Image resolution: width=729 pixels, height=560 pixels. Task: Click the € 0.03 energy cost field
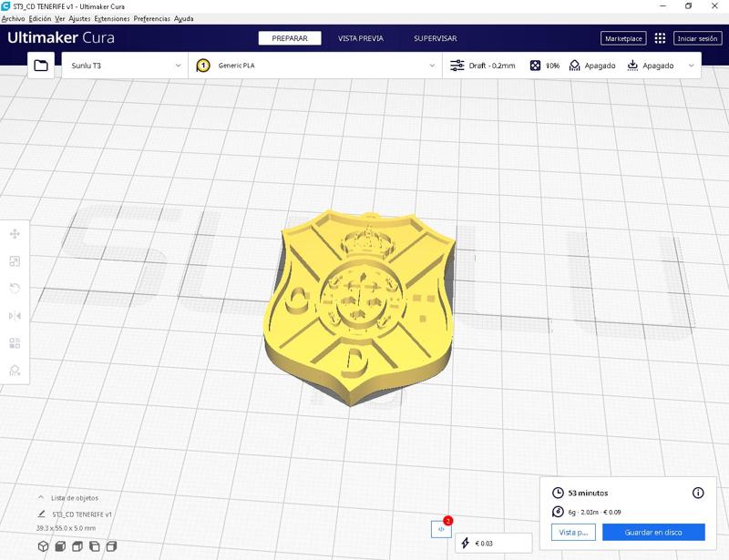coord(494,543)
